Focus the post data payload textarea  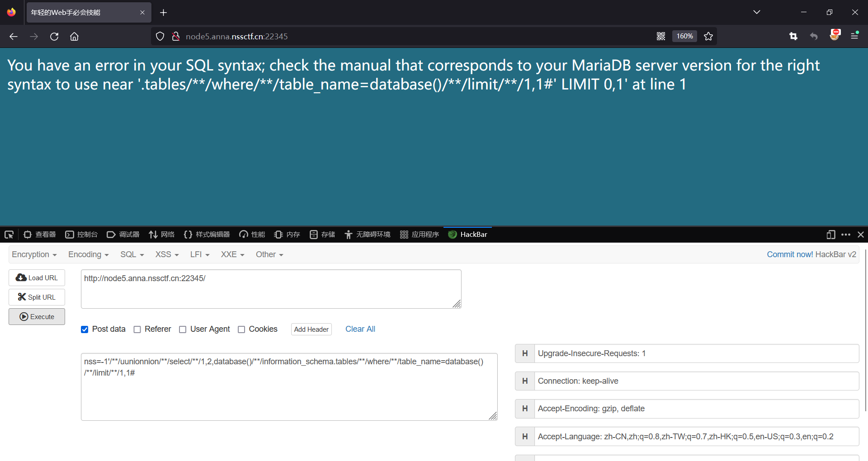289,387
